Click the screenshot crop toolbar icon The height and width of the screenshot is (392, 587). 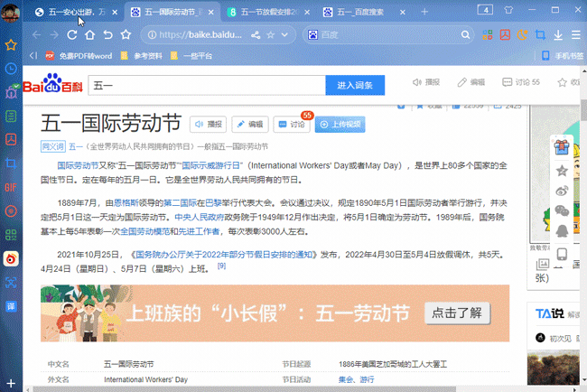540,35
